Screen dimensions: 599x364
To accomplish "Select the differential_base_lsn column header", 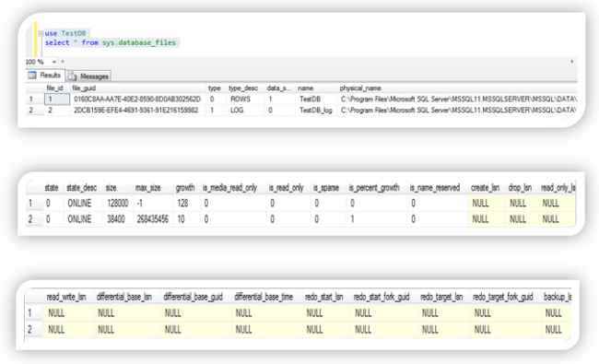I will click(x=124, y=297).
